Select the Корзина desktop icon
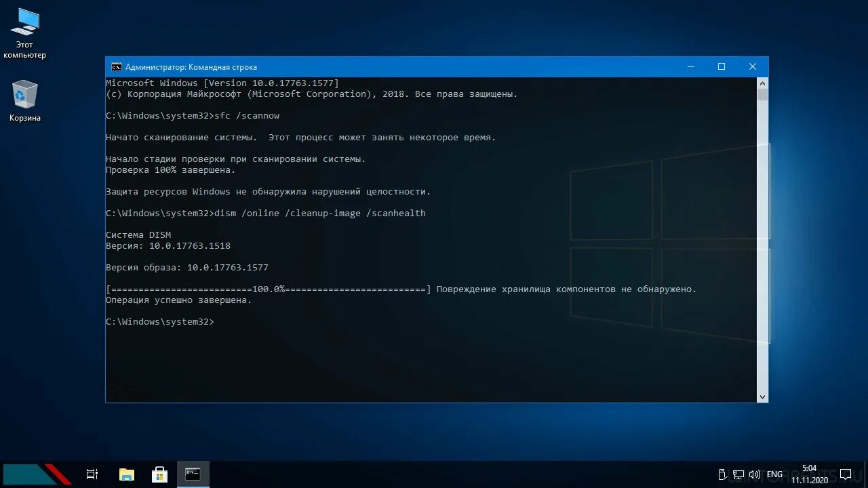 tap(25, 101)
